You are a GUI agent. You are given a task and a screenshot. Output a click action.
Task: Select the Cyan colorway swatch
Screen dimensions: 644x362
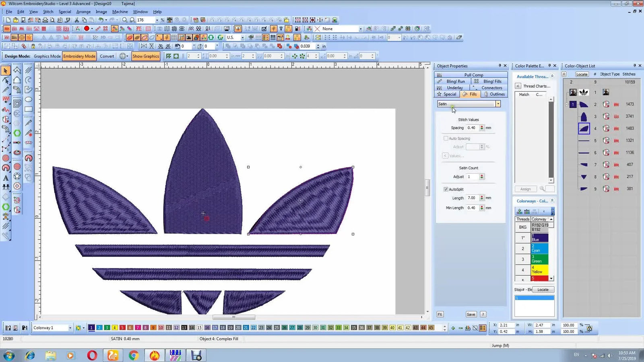[539, 248]
